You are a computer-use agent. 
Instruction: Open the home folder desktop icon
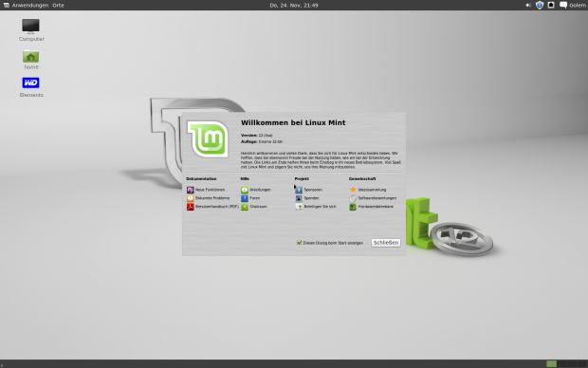click(30, 56)
